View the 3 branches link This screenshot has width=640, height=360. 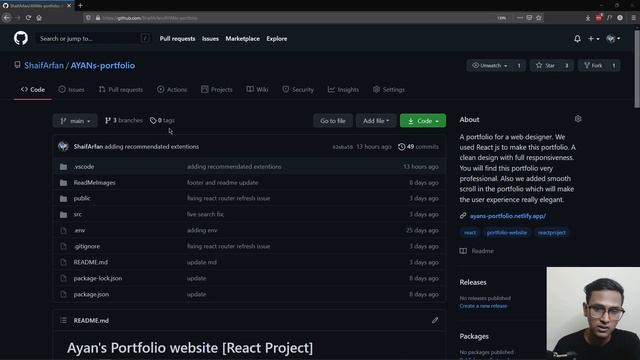(x=124, y=120)
